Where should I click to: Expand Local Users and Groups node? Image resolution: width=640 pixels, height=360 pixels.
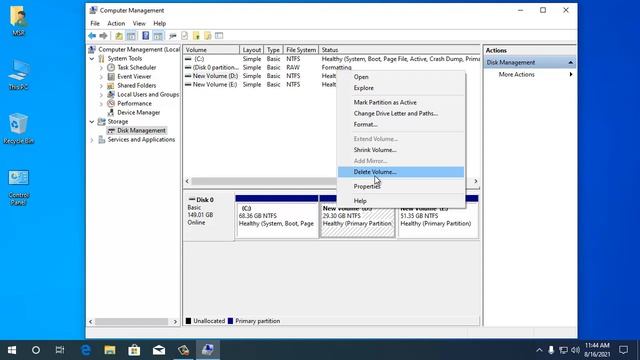102,95
